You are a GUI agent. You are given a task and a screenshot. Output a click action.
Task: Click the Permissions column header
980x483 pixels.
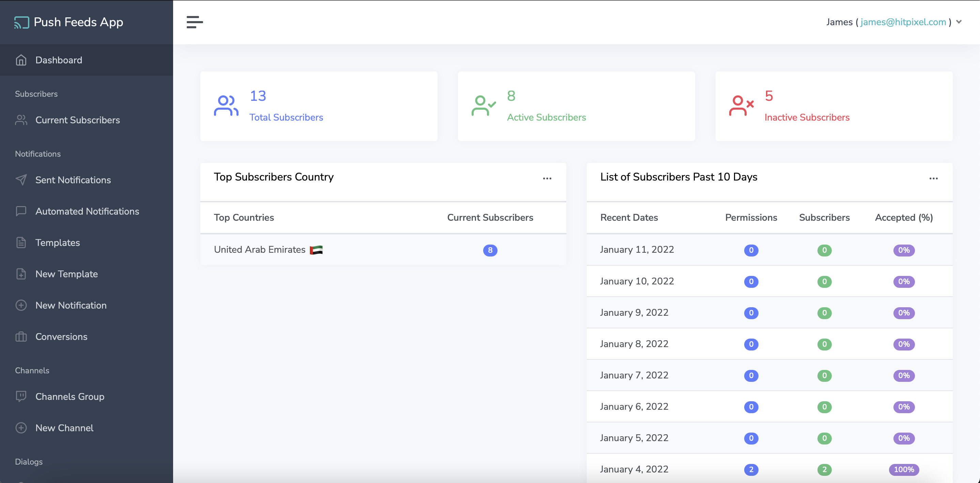tap(751, 218)
